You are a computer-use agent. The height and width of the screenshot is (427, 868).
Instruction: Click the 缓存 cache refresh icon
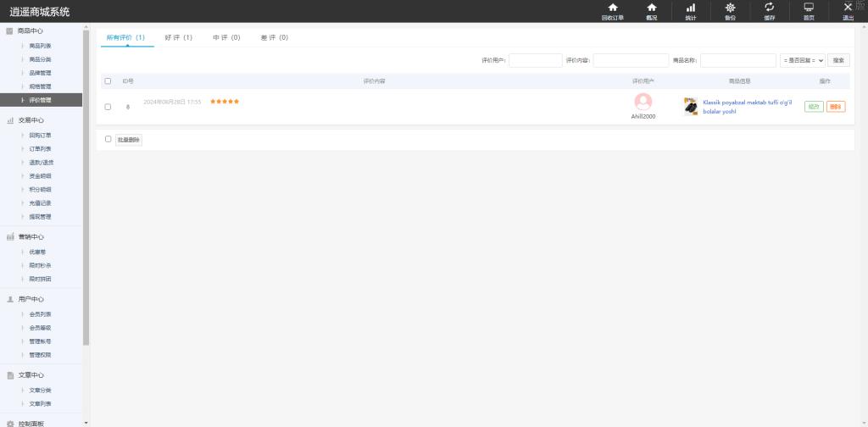pyautogui.click(x=769, y=8)
